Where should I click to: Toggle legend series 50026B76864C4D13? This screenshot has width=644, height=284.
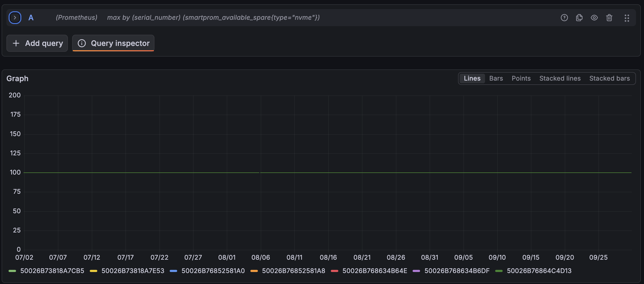click(x=539, y=271)
